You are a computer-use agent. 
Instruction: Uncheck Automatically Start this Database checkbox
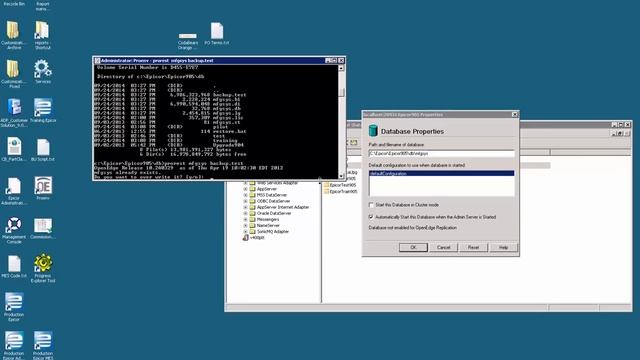[x=371, y=217]
